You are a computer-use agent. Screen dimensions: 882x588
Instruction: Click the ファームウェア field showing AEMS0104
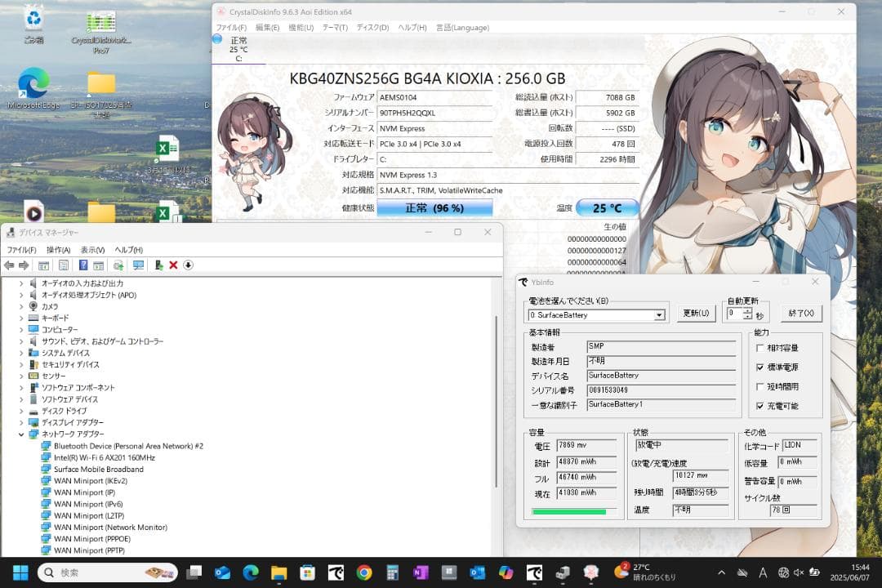point(434,97)
